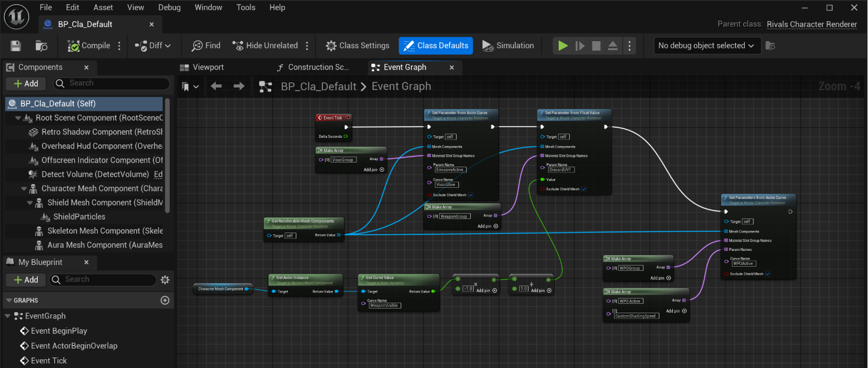Open Class Settings
This screenshot has width=868, height=368.
(x=357, y=45)
